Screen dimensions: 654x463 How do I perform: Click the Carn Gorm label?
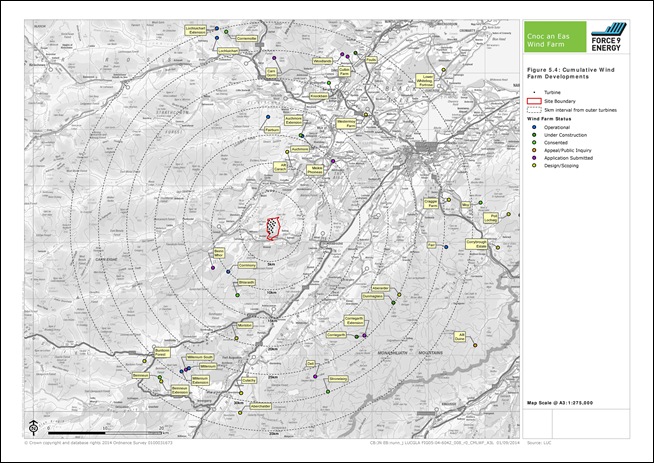point(271,73)
